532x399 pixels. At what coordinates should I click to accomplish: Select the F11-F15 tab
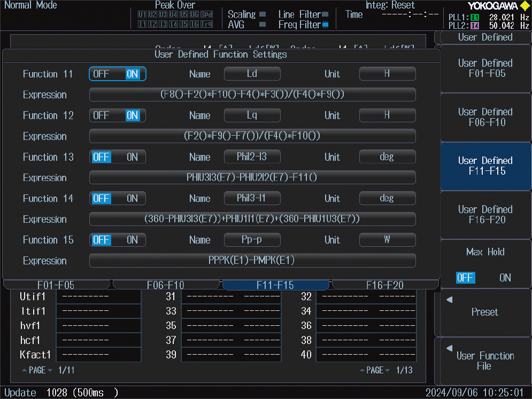click(275, 285)
